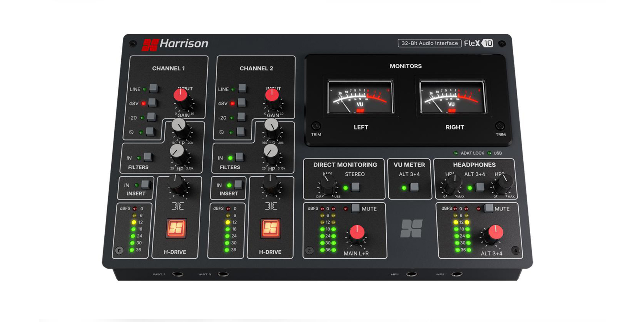Viewport: 644px width, 322px height.
Task: Toggle the LINE button on Channel 2
Action: click(242, 88)
